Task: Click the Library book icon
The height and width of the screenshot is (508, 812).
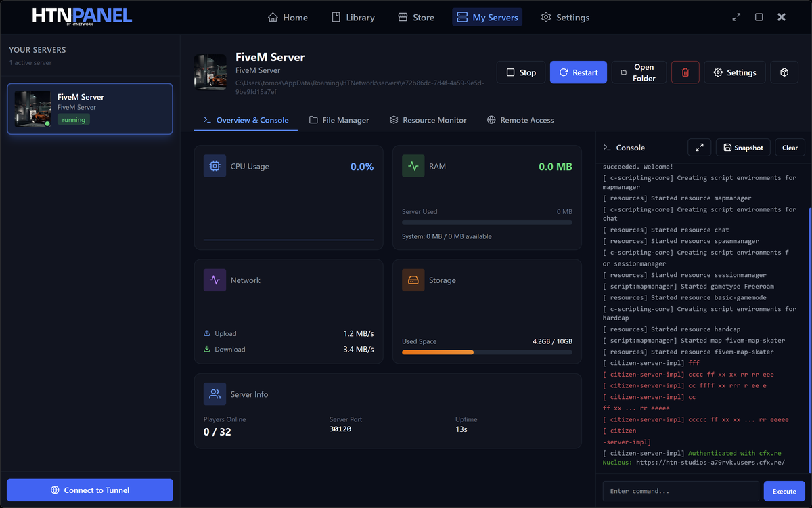Action: 336,18
